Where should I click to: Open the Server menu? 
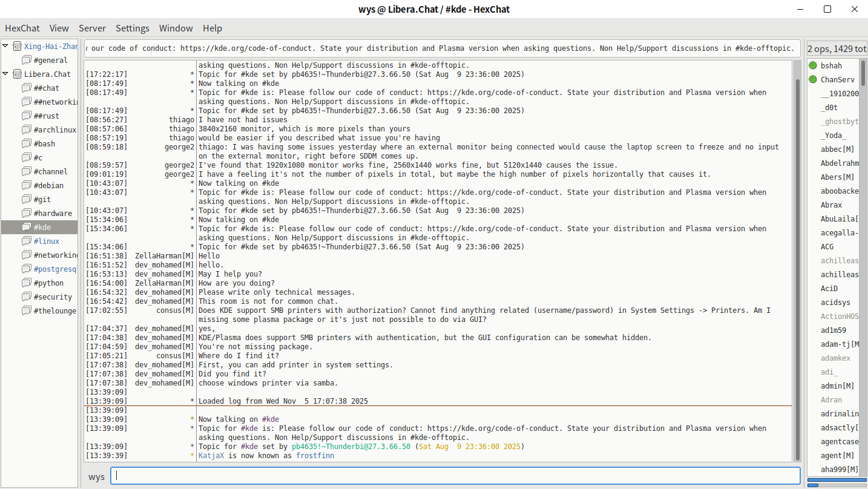[92, 28]
